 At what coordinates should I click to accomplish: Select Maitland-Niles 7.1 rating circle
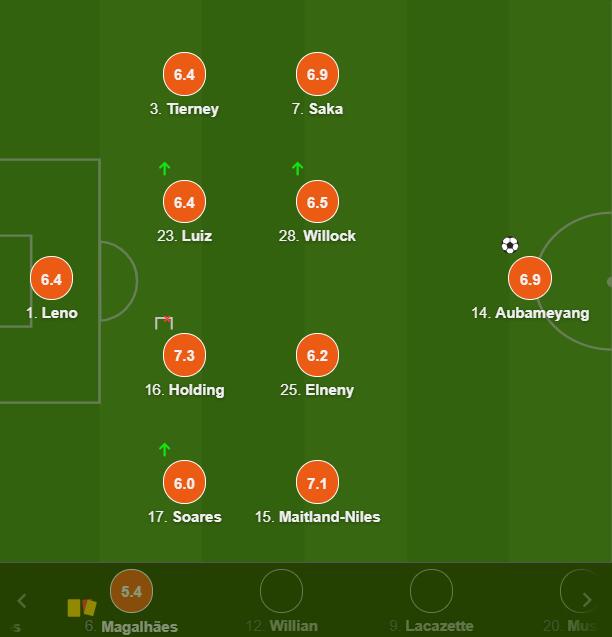point(317,482)
